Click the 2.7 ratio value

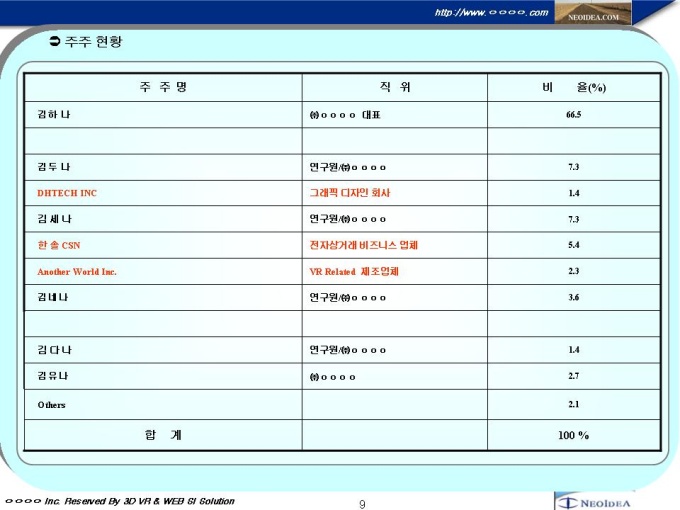pyautogui.click(x=573, y=376)
